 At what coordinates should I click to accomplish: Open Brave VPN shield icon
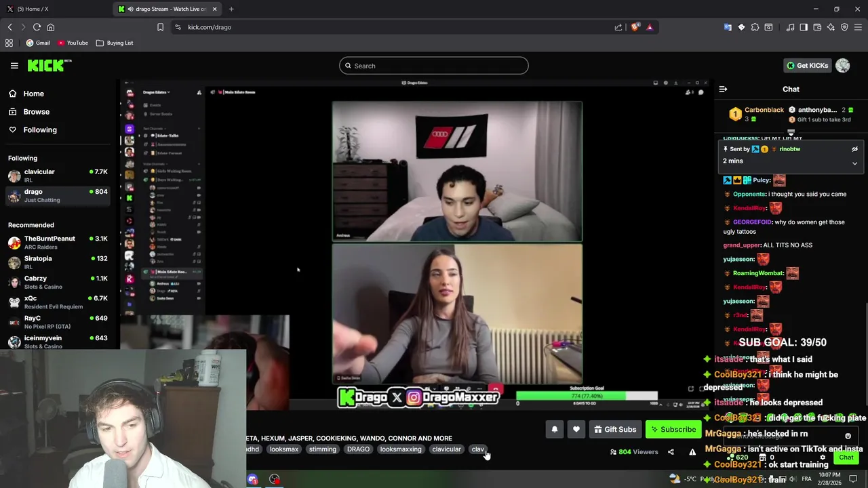[844, 27]
